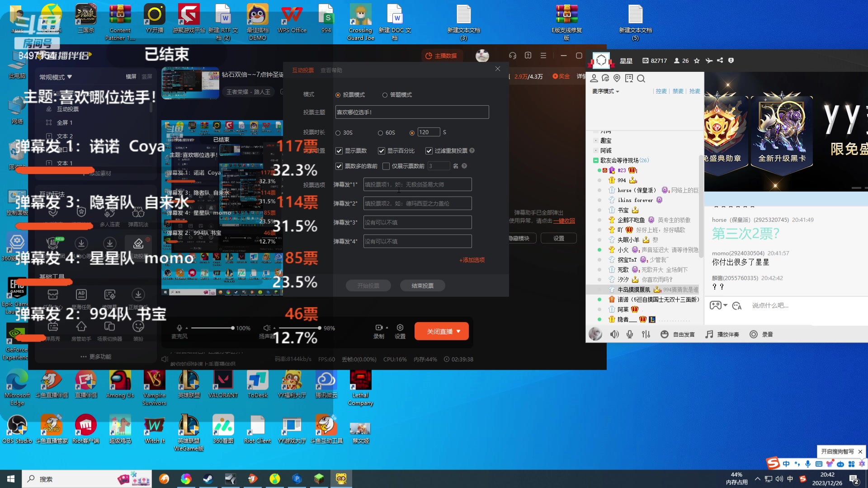Switch to the 查看帮助 tab
868x488 pixels.
331,70
